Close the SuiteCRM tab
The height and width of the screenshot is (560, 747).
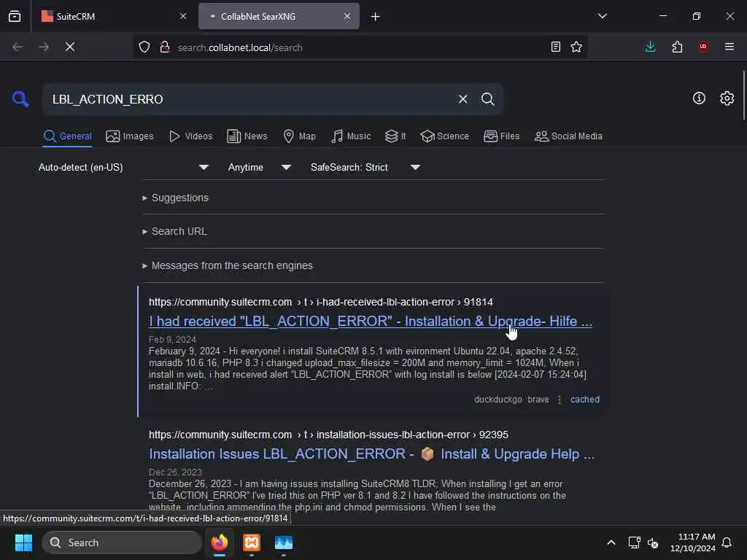[x=183, y=16]
